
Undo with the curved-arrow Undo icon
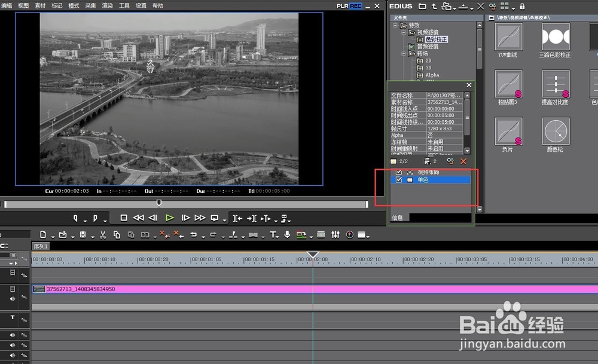tap(194, 235)
